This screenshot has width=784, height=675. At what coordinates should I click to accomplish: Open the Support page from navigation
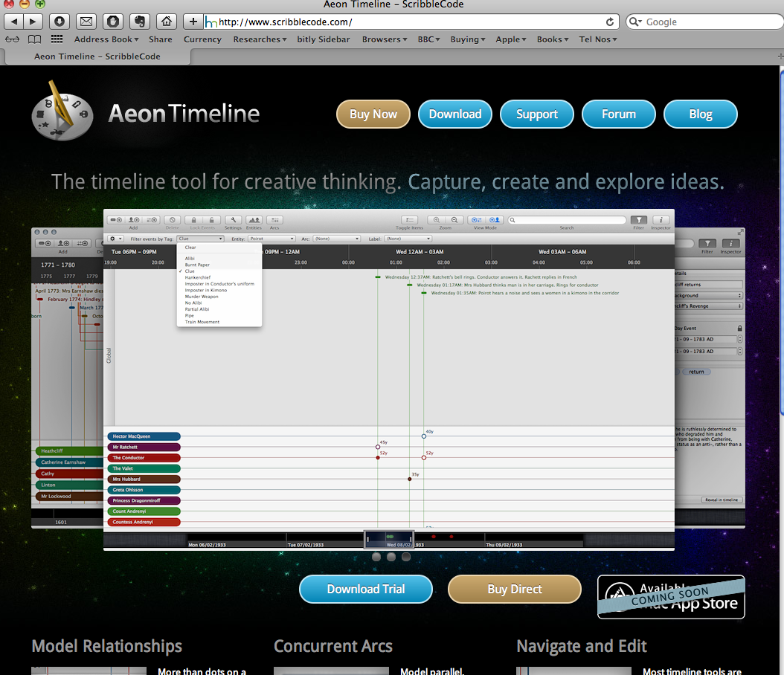coord(536,114)
